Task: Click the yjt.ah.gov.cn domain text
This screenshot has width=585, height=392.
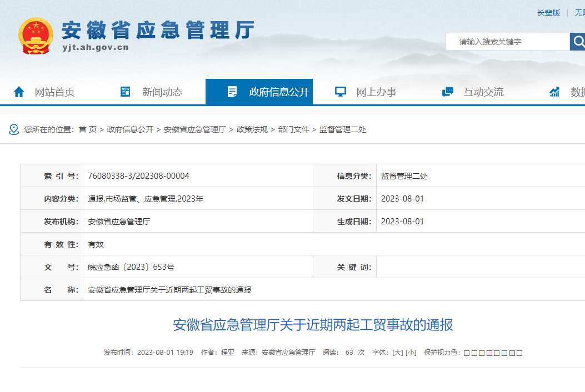Action: (x=96, y=47)
